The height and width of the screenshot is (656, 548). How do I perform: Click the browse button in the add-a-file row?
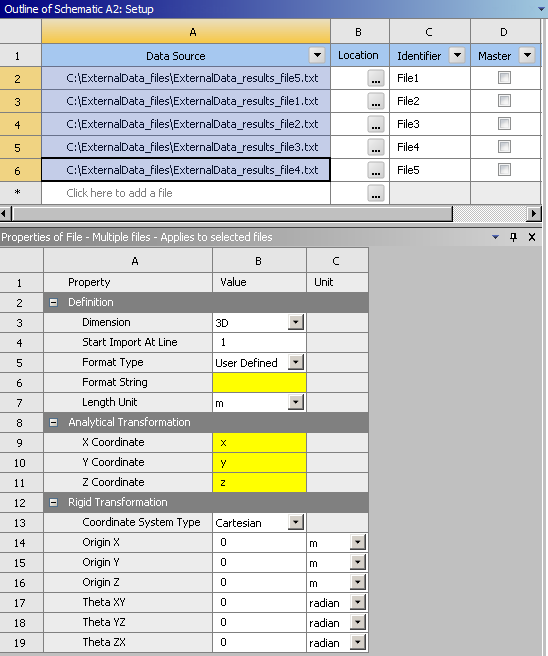(376, 193)
